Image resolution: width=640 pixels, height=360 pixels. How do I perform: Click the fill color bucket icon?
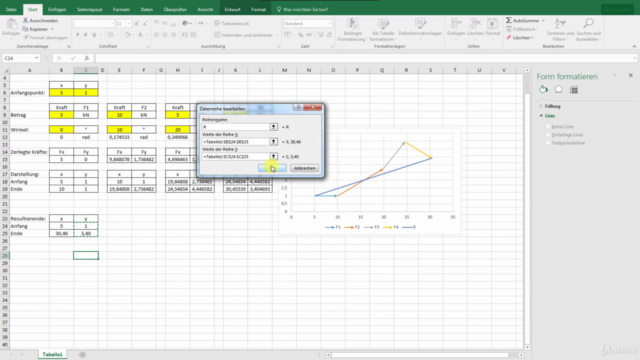coord(127,35)
